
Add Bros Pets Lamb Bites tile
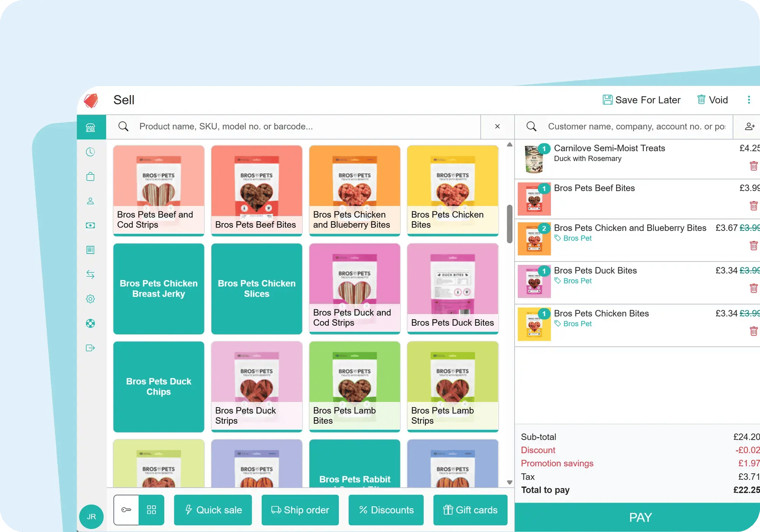point(355,386)
